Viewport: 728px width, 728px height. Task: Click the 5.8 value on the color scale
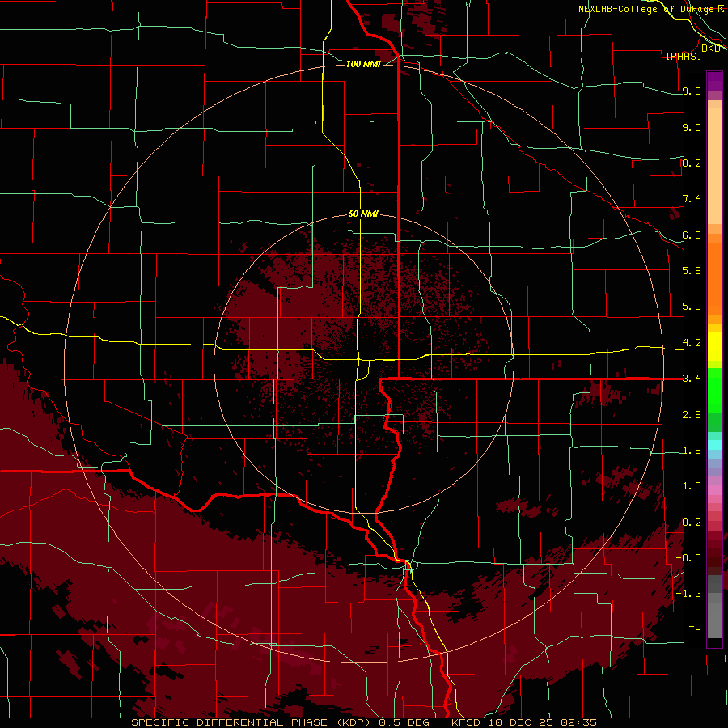[692, 270]
